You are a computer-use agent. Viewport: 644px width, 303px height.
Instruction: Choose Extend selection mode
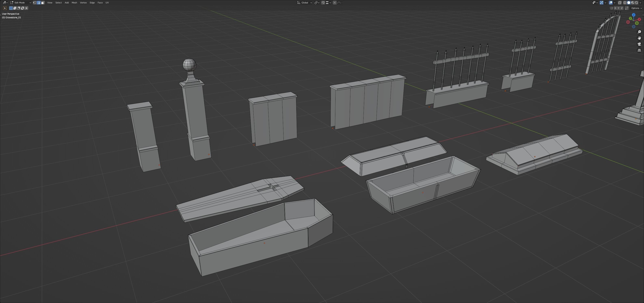click(x=15, y=8)
